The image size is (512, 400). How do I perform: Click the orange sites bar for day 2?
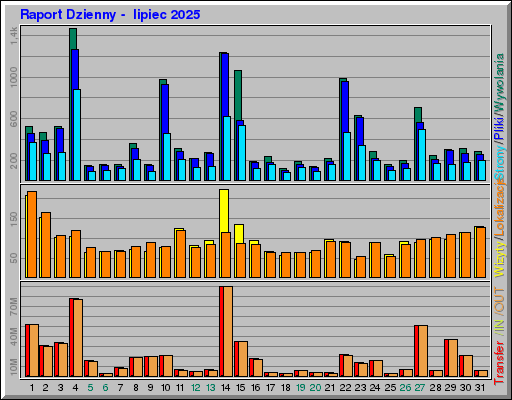46,245
